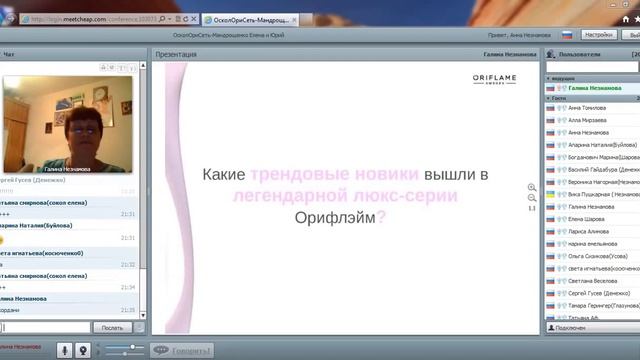The height and width of the screenshot is (360, 640).
Task: Adjust the upper volume slider handle
Action: [133, 347]
